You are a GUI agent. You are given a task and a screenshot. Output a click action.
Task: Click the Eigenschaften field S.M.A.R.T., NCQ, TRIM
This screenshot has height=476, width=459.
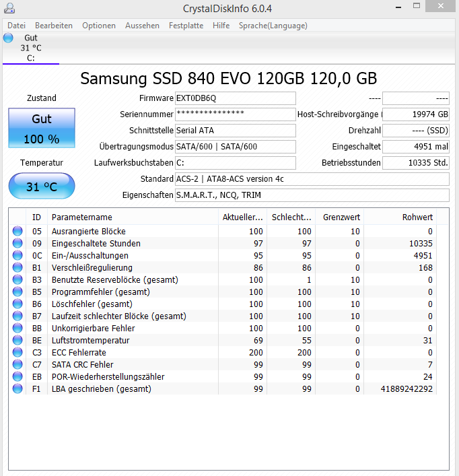coord(312,195)
